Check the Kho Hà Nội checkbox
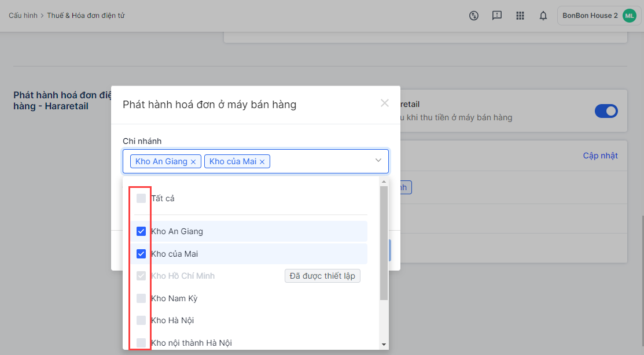Image resolution: width=644 pixels, height=355 pixels. coord(141,320)
